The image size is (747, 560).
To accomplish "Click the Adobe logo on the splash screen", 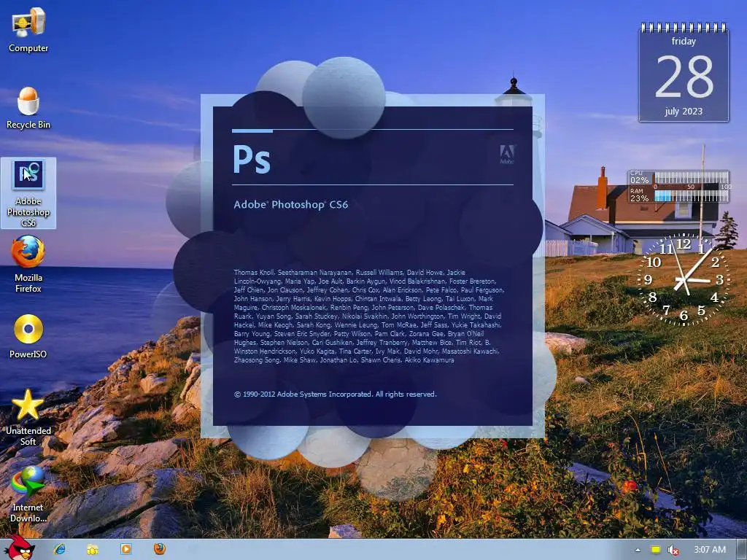I will pos(507,155).
